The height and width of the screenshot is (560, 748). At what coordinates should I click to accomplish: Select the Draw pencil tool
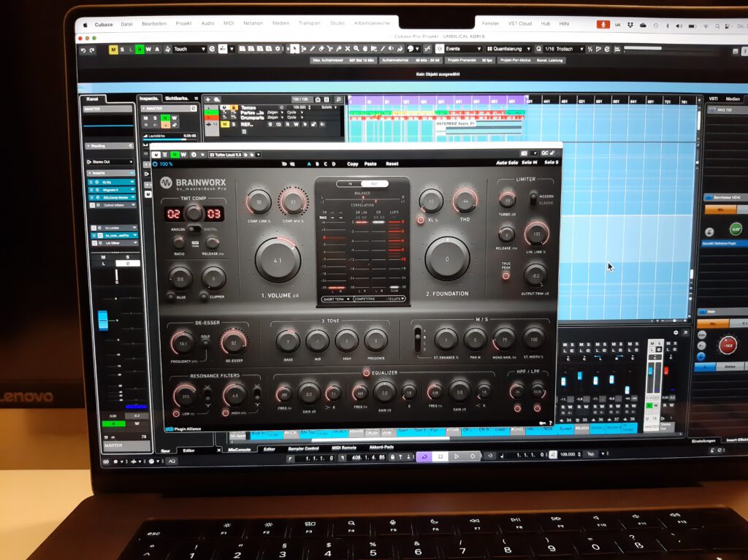(313, 49)
